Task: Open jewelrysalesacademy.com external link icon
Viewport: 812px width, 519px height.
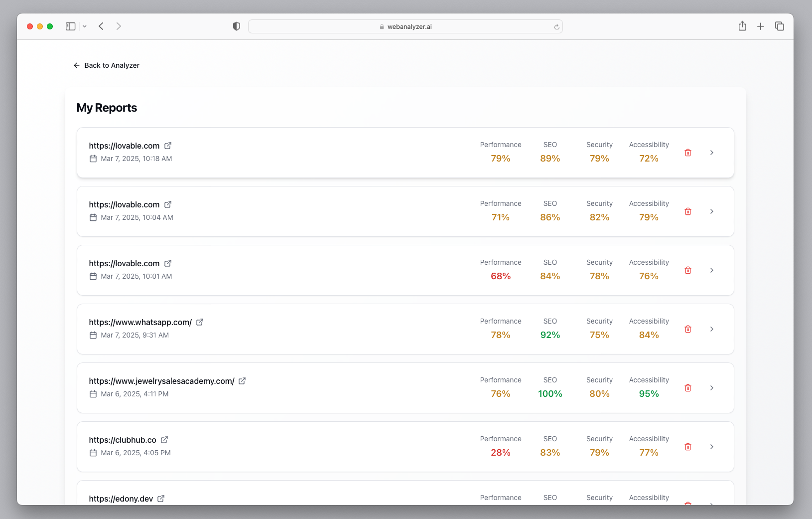Action: tap(242, 381)
